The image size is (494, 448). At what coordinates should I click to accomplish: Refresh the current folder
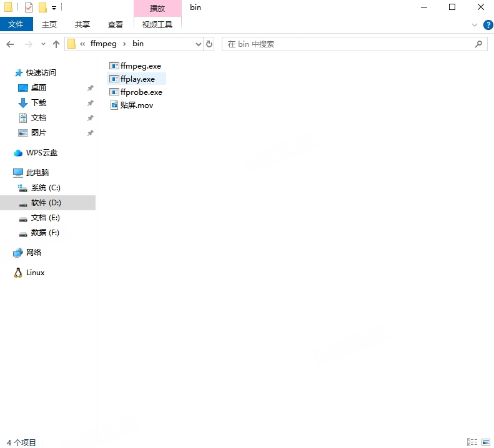click(209, 44)
